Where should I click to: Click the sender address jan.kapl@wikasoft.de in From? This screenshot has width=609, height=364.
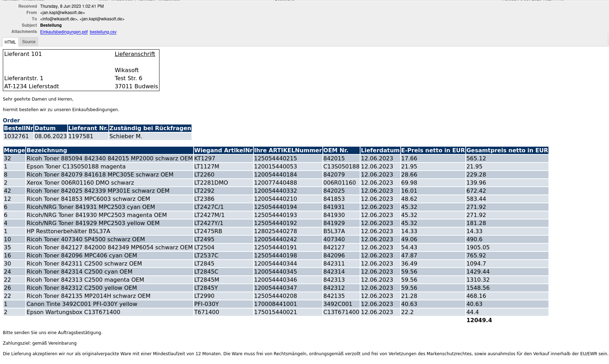(62, 13)
